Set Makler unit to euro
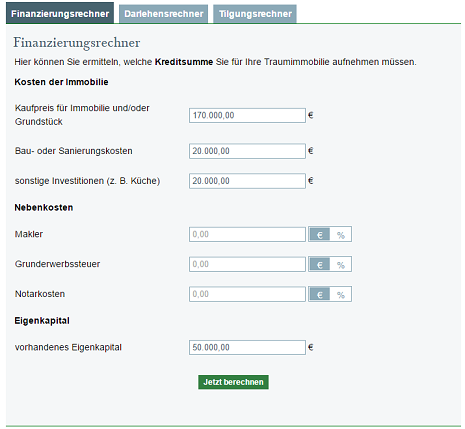 pos(320,234)
